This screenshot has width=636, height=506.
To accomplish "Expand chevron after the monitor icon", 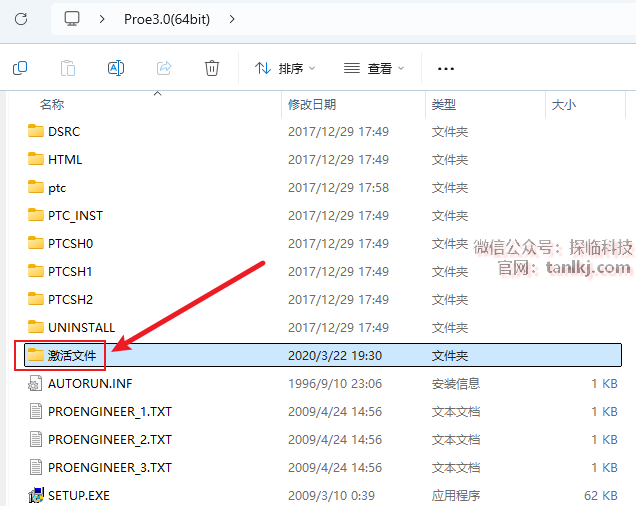I will [102, 19].
